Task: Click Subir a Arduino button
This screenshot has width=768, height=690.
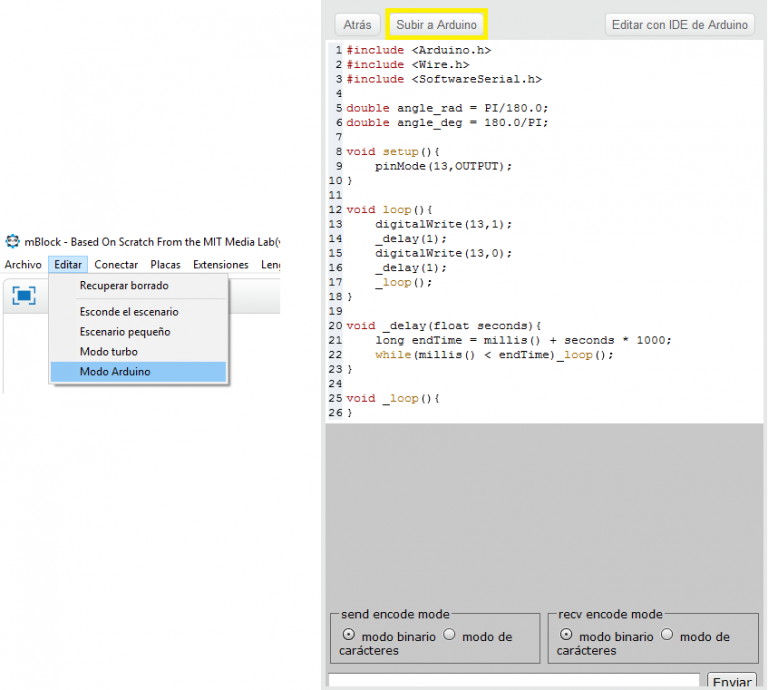Action: [x=437, y=24]
